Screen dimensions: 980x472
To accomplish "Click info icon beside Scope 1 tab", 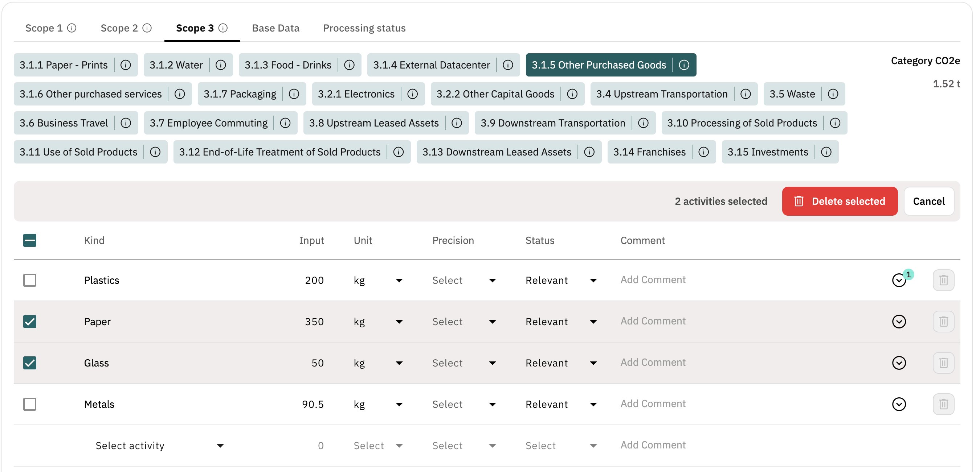I will pos(72,28).
